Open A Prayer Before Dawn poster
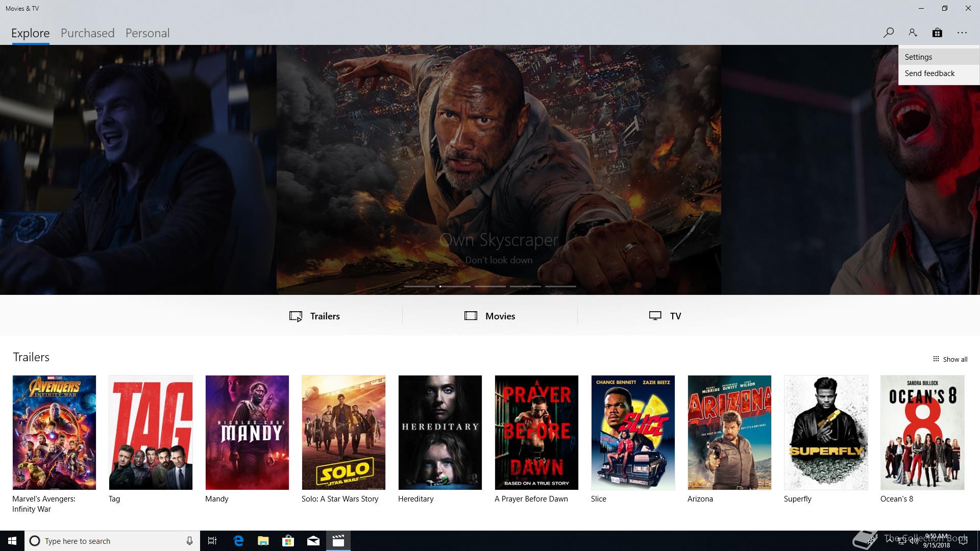 click(x=536, y=433)
